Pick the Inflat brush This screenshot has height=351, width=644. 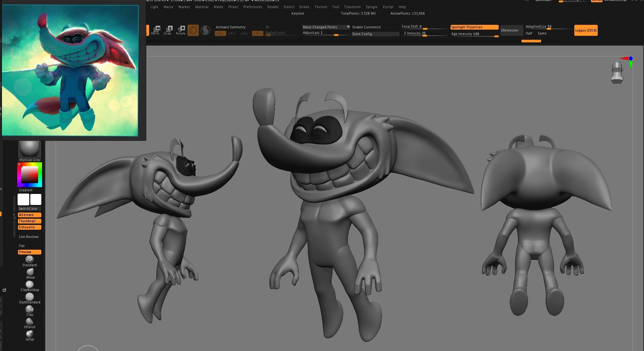pyautogui.click(x=30, y=334)
